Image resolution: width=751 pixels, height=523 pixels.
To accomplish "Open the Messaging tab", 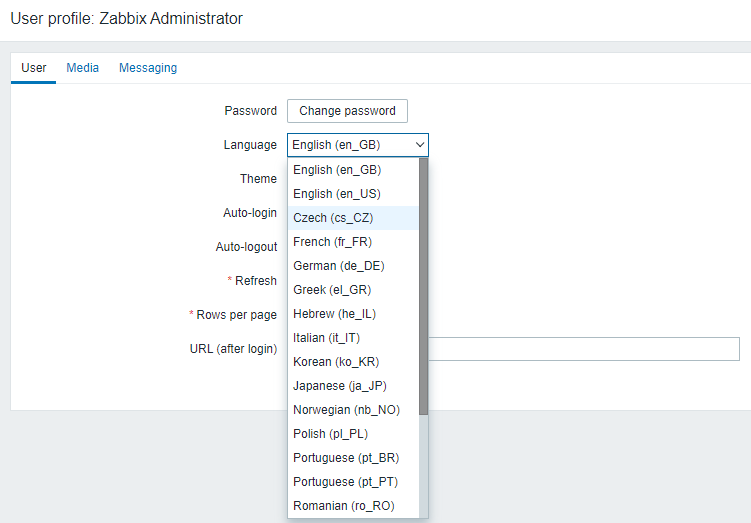I will coord(148,68).
